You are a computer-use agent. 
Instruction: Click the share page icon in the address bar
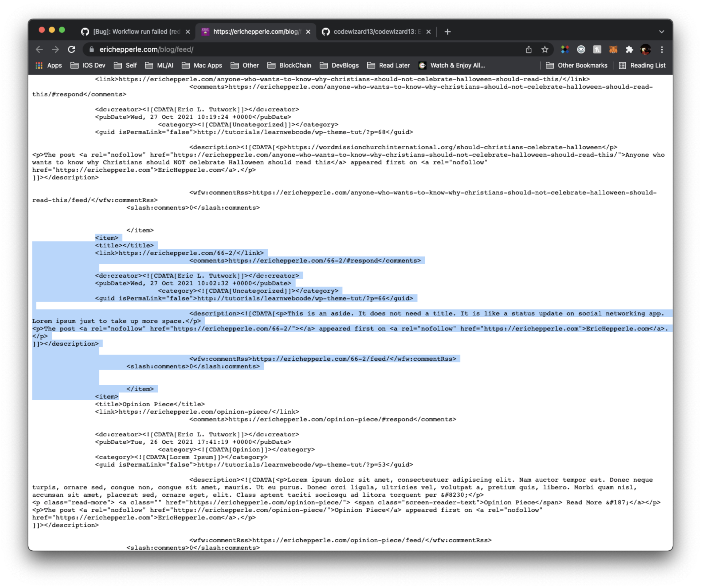pos(529,50)
